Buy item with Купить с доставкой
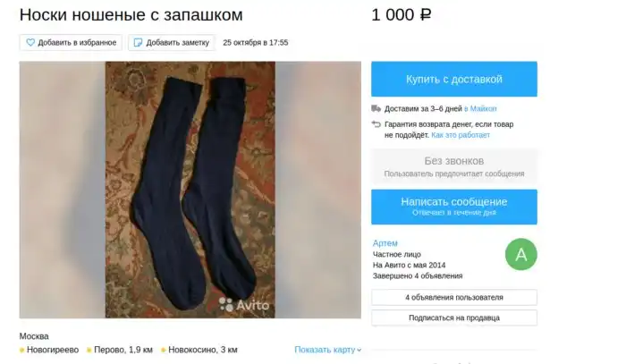The image size is (626, 364). (x=454, y=79)
